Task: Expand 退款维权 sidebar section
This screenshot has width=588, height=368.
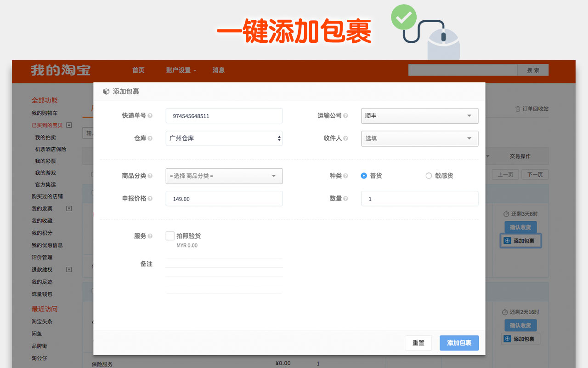Action: [x=69, y=270]
